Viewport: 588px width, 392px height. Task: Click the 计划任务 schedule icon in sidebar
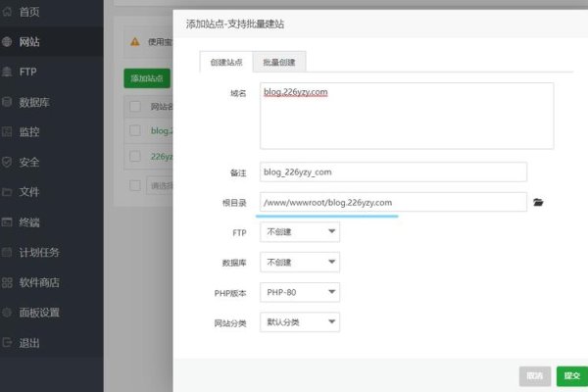(7, 252)
